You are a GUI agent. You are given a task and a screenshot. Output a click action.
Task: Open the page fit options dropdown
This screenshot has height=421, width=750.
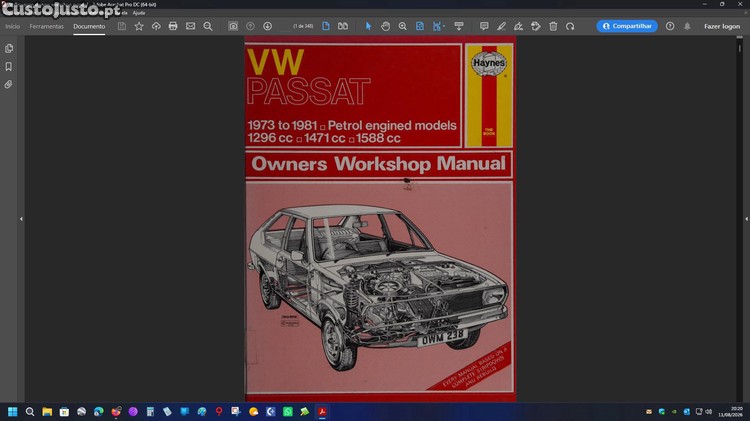tap(444, 26)
